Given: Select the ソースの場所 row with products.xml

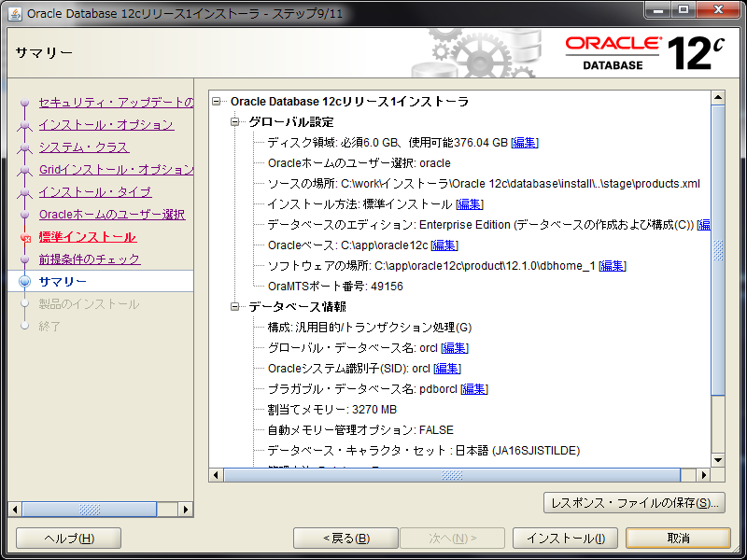Looking at the screenshot, I should coord(484,184).
